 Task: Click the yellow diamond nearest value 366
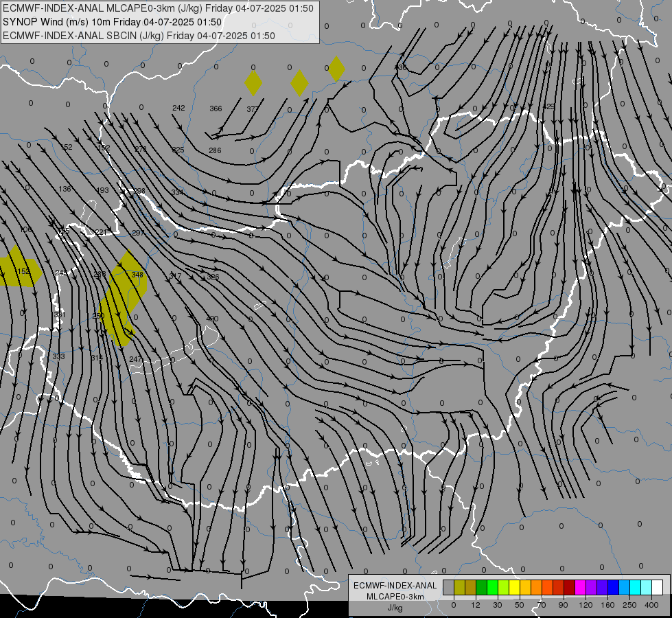[x=253, y=83]
